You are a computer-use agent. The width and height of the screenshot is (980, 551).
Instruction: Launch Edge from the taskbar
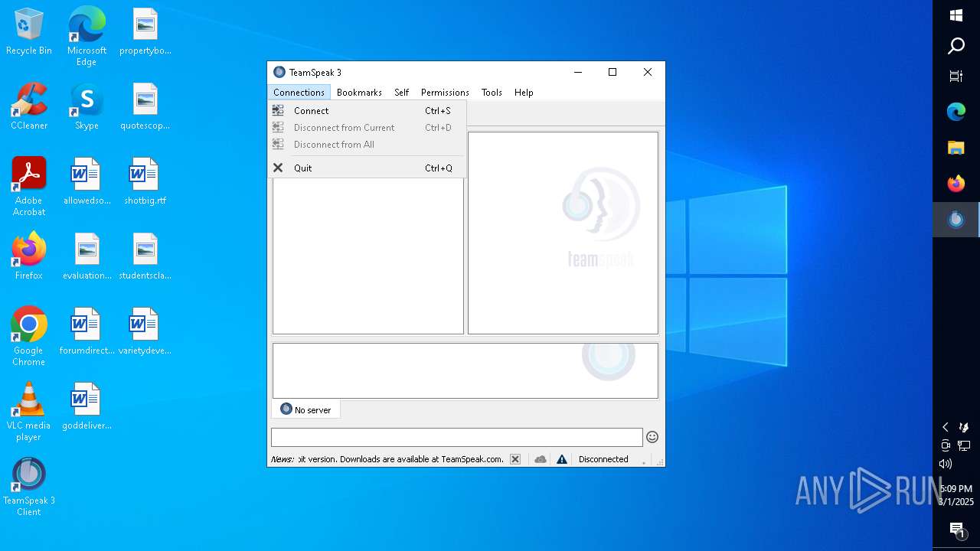pyautogui.click(x=956, y=112)
